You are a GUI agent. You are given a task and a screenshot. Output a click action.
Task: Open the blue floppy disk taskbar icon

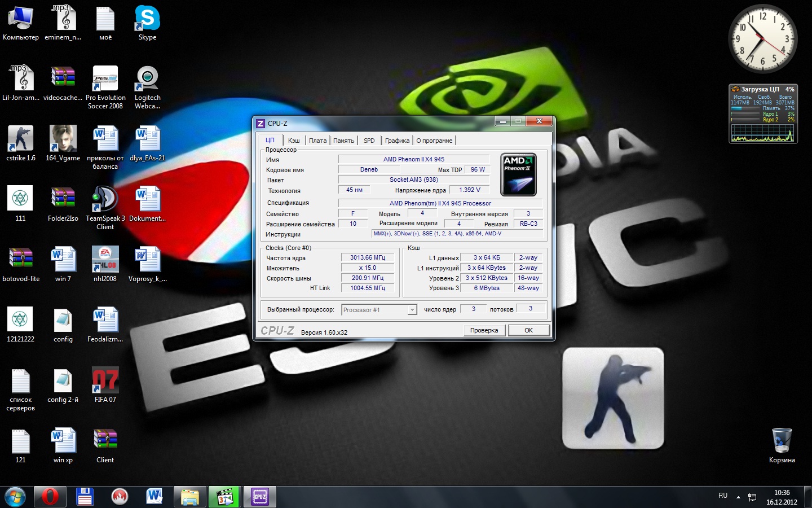pyautogui.click(x=85, y=497)
